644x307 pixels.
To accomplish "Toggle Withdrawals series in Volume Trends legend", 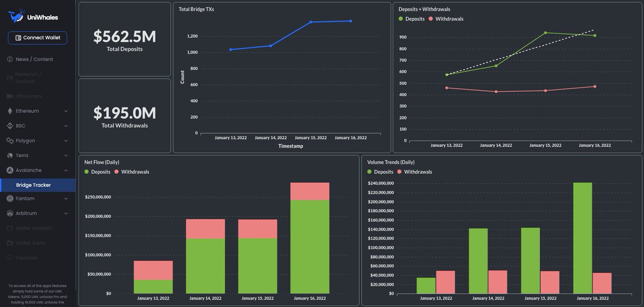I will tap(414, 172).
